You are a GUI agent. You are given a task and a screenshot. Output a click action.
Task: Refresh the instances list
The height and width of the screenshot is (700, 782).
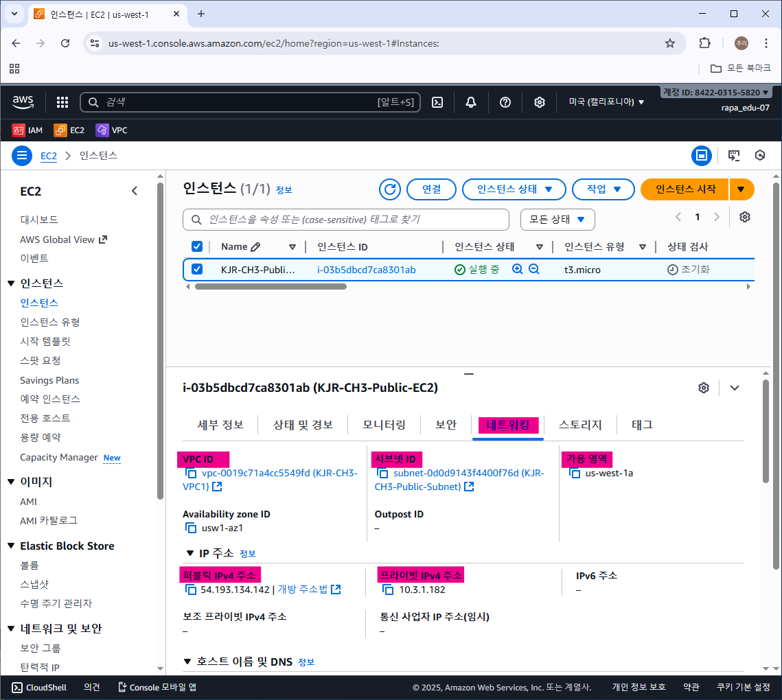click(x=390, y=189)
